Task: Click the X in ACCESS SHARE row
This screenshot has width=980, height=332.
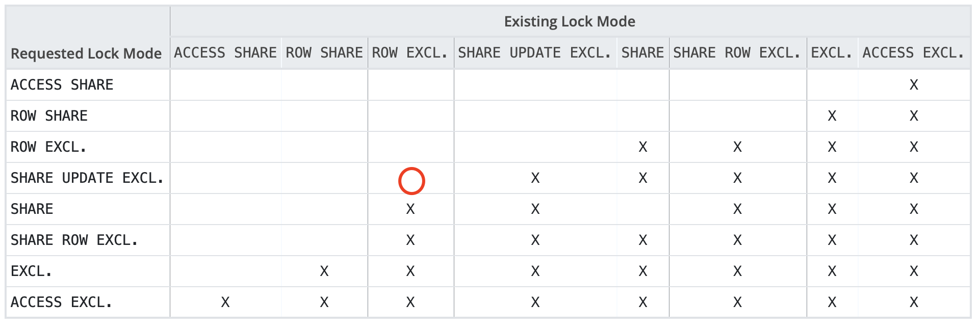Action: click(914, 85)
